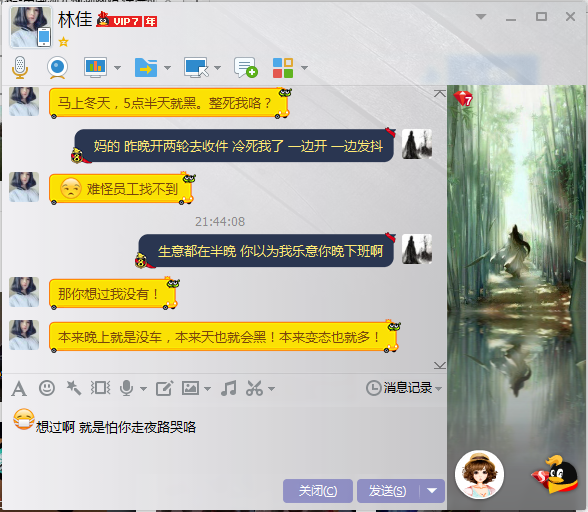Click the 关闭(C) button
Image resolution: width=588 pixels, height=512 pixels.
tap(318, 491)
